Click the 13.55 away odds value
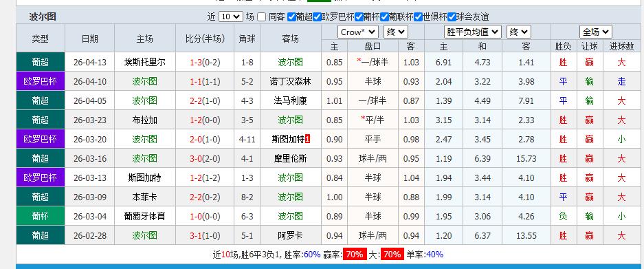This screenshot has height=269, width=644. [x=526, y=236]
